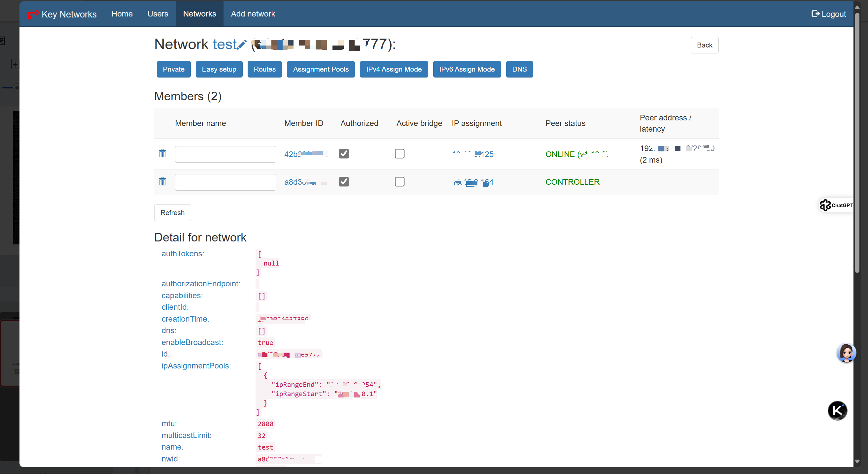868x474 pixels.
Task: Expand the Easy setup section
Action: pyautogui.click(x=219, y=69)
